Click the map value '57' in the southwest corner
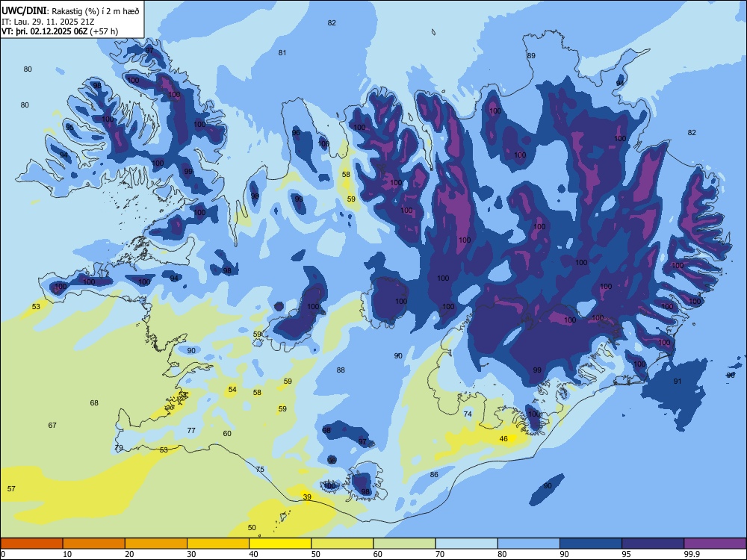747x560 pixels. (11, 488)
